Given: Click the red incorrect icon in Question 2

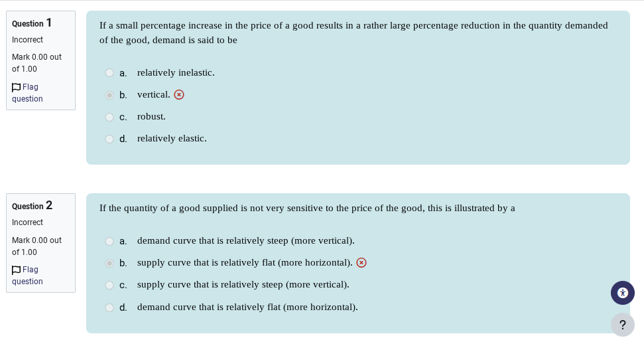Looking at the screenshot, I should pos(361,262).
